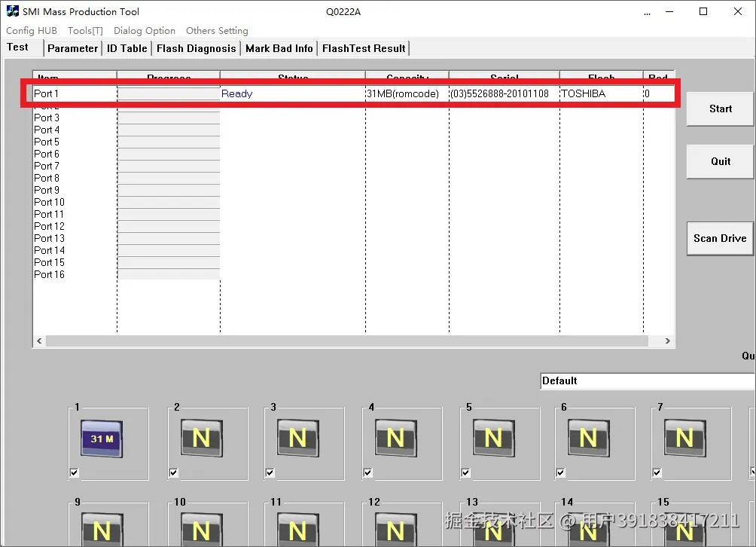The height and width of the screenshot is (547, 756).
Task: Uncheck the port 7 checkbox
Action: click(657, 472)
